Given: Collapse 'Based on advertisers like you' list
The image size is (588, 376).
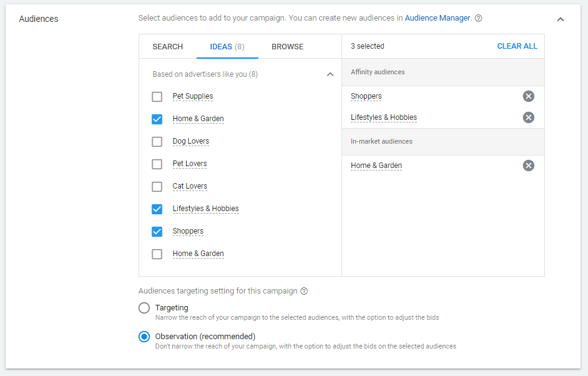Looking at the screenshot, I should [330, 74].
